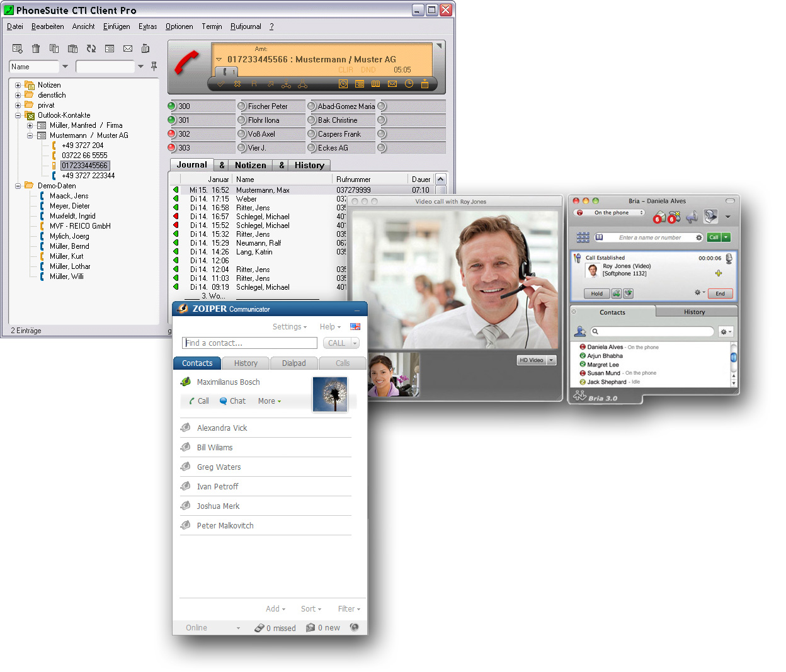Open the Rufjournal menu
The height and width of the screenshot is (672, 786).
246,26
